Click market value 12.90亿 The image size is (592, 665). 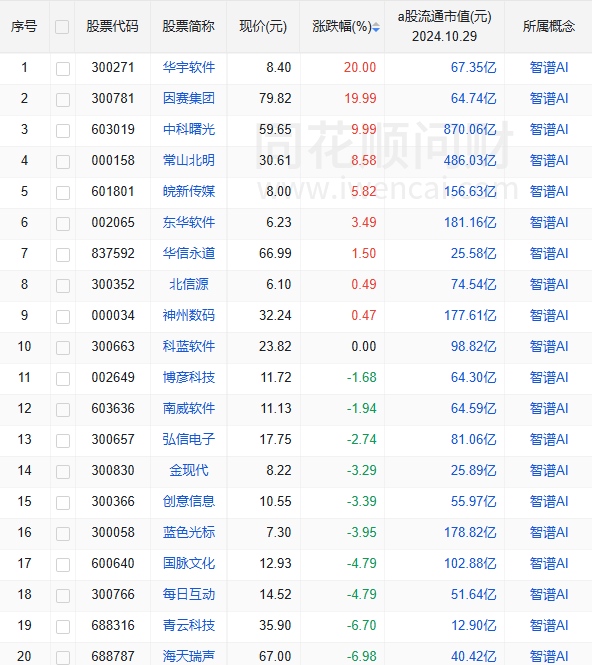(x=473, y=624)
